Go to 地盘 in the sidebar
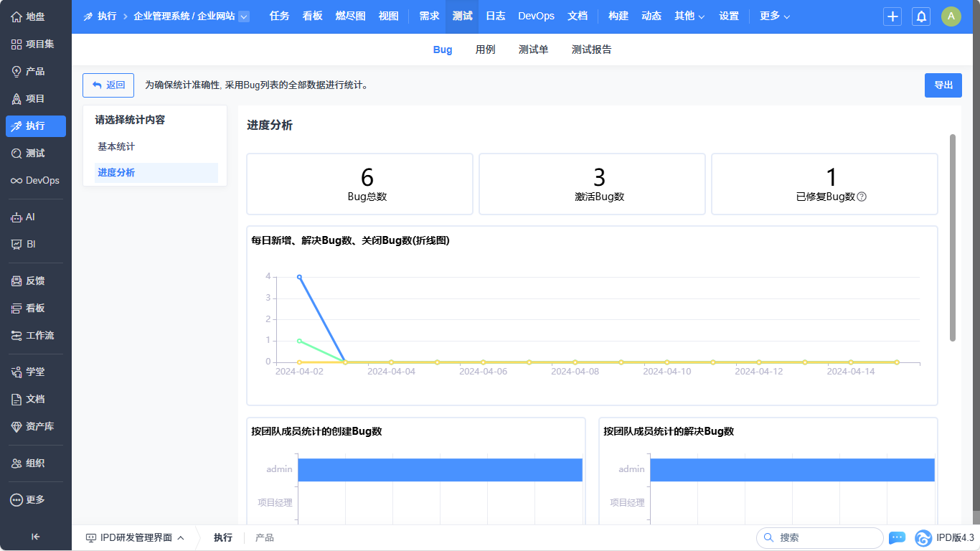 [x=36, y=17]
